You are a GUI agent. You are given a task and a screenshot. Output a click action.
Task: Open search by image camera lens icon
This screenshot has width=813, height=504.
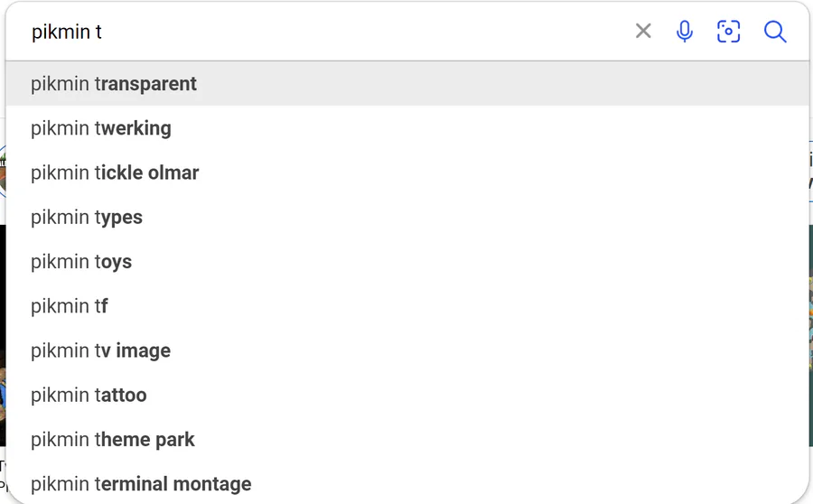pyautogui.click(x=728, y=32)
